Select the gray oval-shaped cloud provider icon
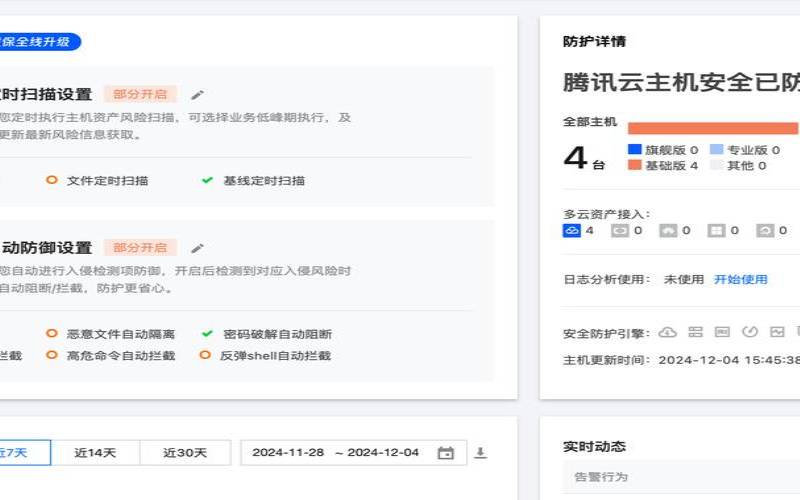Screen dimensions: 800x500 click(620, 231)
